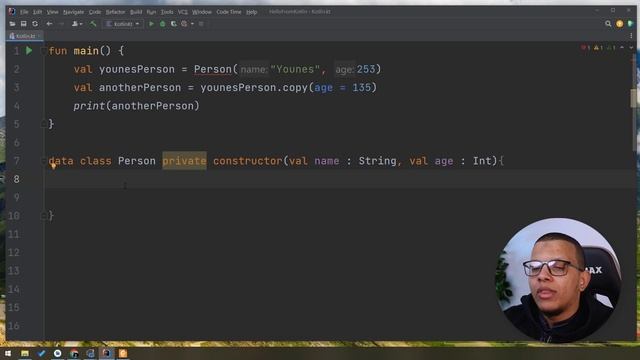This screenshot has width=640, height=360.
Task: Click the orange updates avatar icon
Action: click(620, 24)
